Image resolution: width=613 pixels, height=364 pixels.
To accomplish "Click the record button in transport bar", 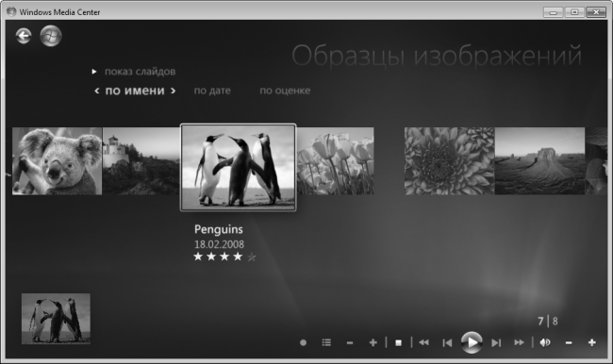I will (303, 343).
